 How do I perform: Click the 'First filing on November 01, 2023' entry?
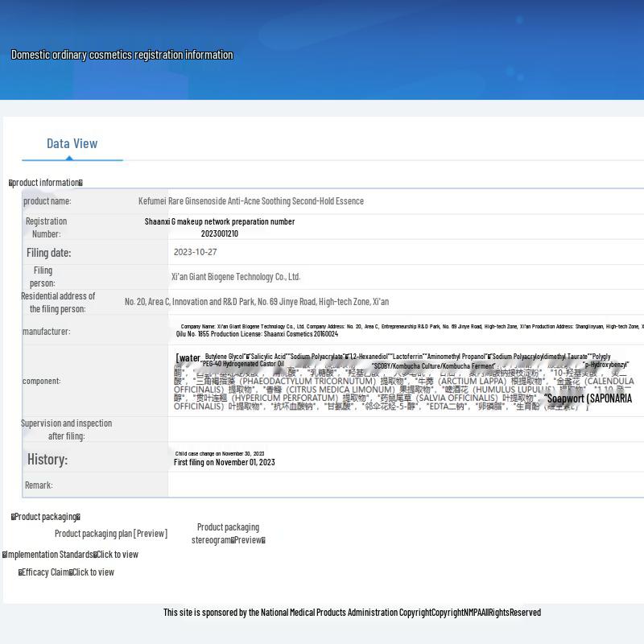(x=224, y=462)
